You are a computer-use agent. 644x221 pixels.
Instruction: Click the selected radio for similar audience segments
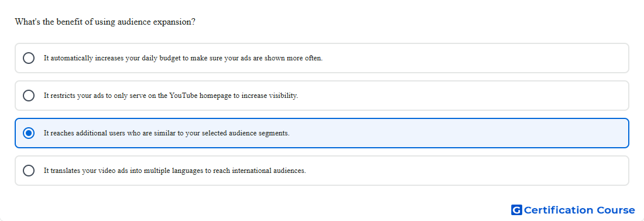coord(29,133)
